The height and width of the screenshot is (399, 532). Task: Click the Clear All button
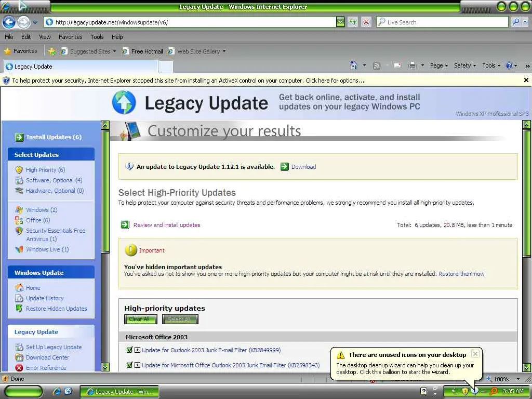[x=140, y=319]
